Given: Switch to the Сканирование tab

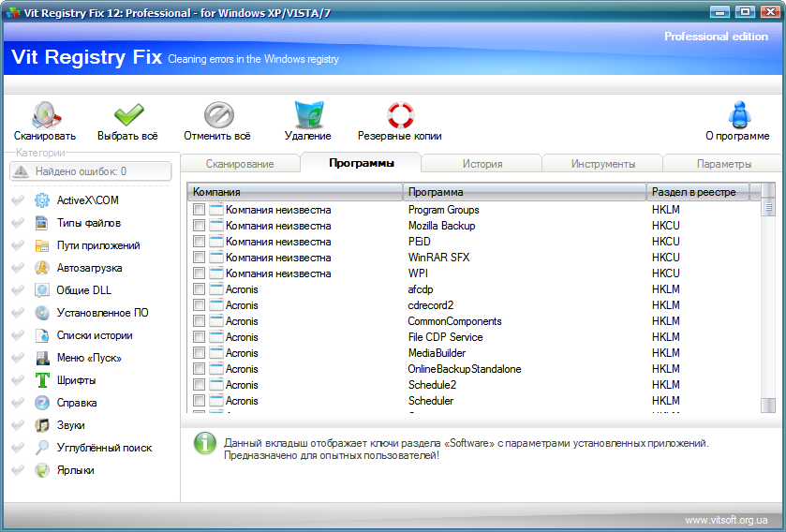Looking at the screenshot, I should pyautogui.click(x=240, y=164).
